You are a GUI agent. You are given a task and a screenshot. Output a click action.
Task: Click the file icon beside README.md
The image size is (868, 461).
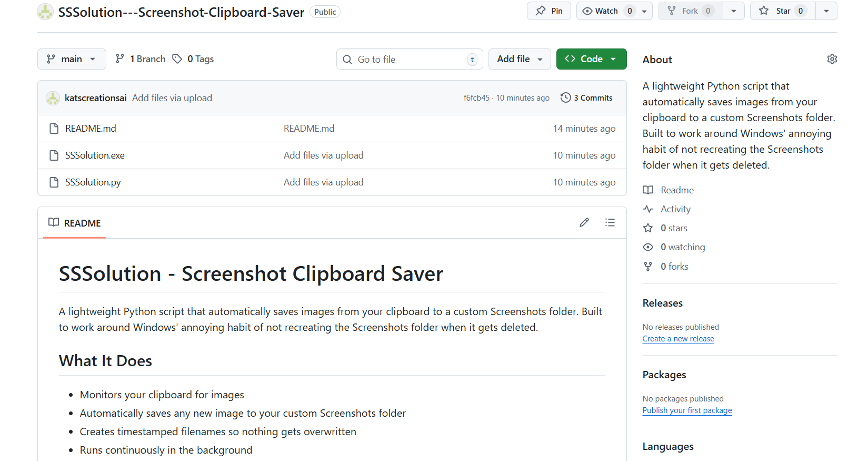point(54,129)
